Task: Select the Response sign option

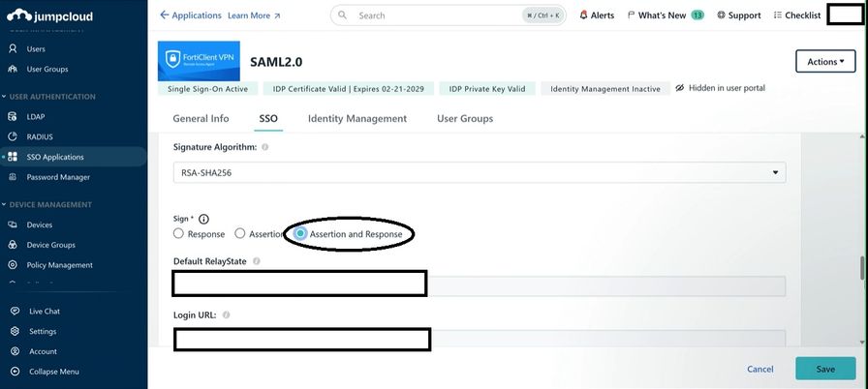Action: pyautogui.click(x=178, y=234)
